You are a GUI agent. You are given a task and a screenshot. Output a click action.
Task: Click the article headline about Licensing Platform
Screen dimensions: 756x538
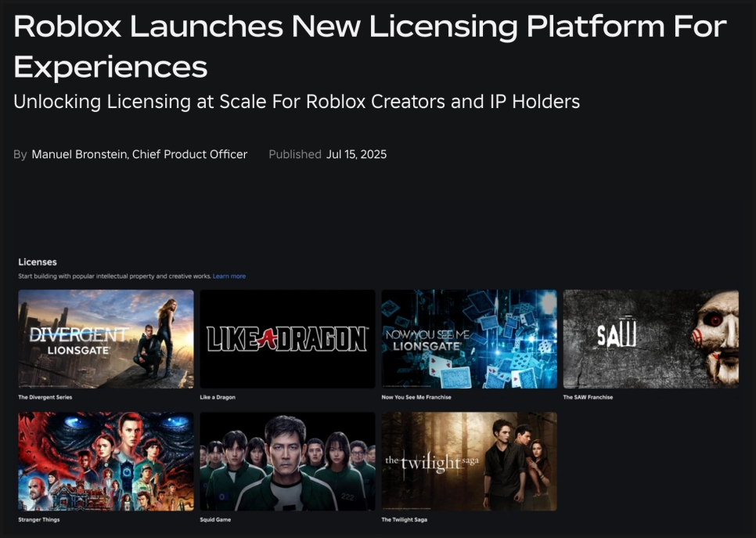coord(370,46)
